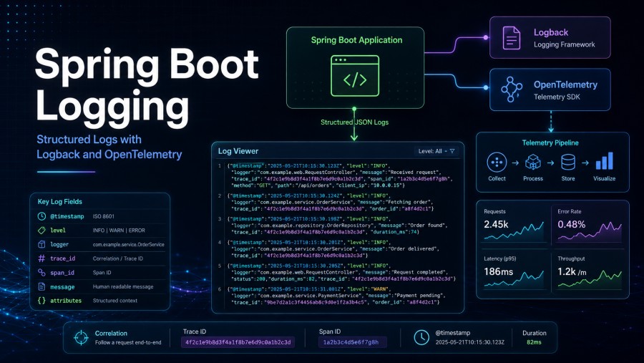Click the clock icon in bottom correlation bar
This screenshot has width=644, height=363.
(421, 337)
